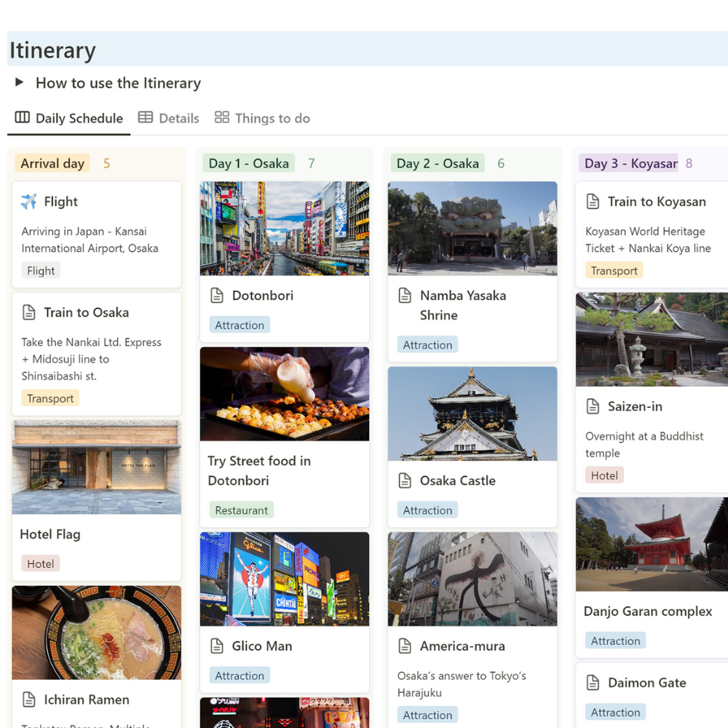
Task: Click 'Osaka's answer to Tokyo's Harajuku' text
Action: (462, 684)
